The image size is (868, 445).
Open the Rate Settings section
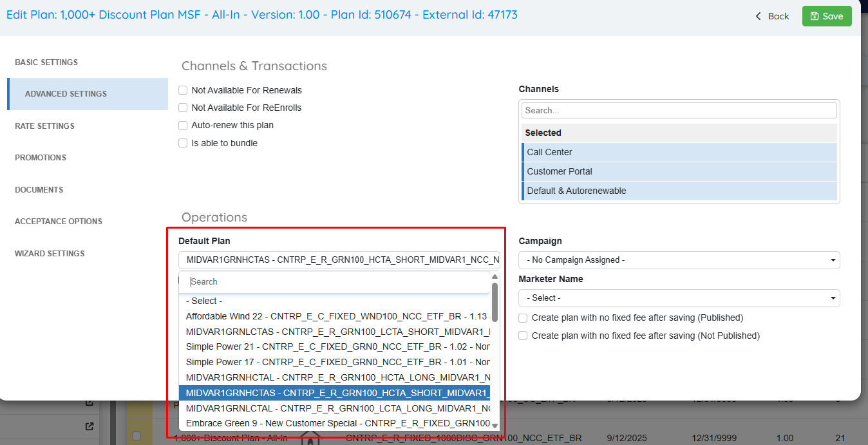pos(45,126)
